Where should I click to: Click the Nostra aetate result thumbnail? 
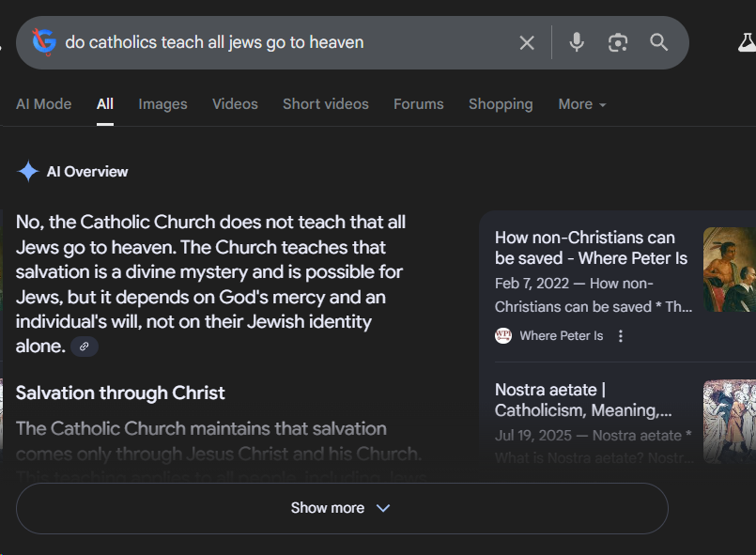(730, 421)
